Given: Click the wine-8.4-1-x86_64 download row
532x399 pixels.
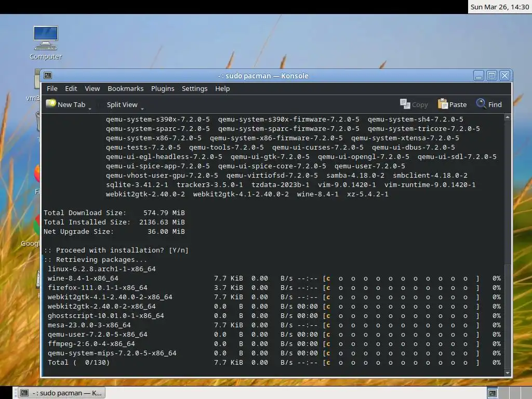Looking at the screenshot, I should pos(274,278).
